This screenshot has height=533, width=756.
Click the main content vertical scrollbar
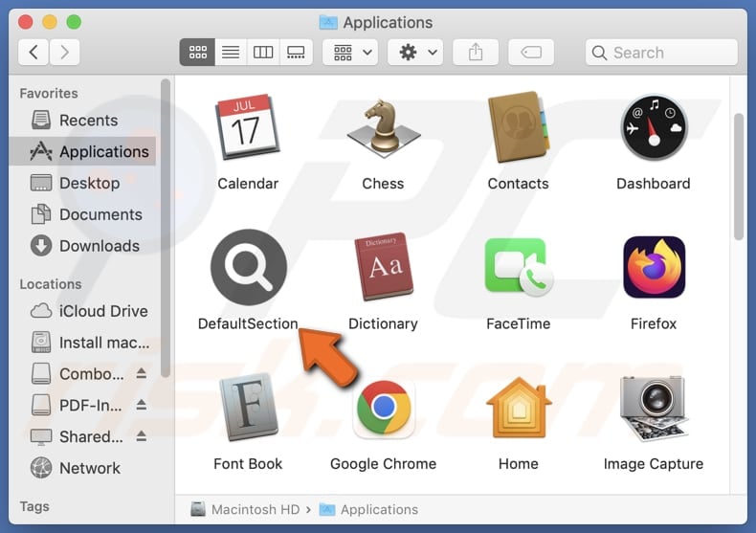coord(739,176)
